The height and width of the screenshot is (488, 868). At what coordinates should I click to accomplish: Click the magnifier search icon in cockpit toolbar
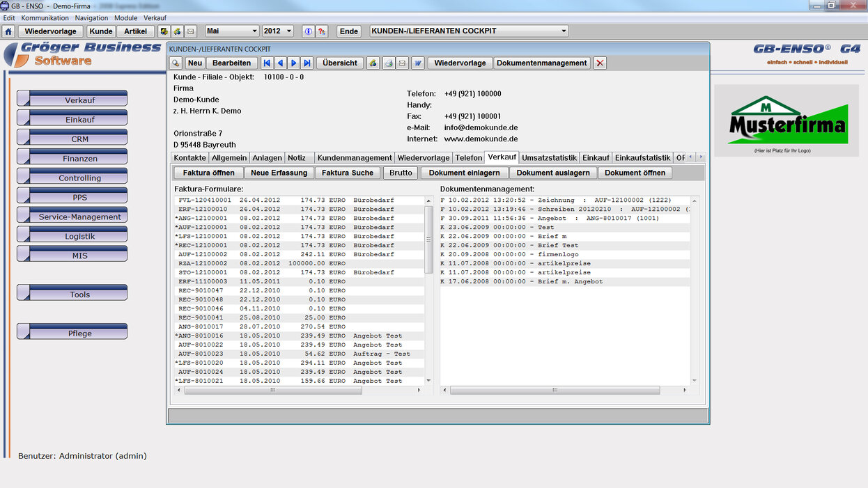pos(176,63)
